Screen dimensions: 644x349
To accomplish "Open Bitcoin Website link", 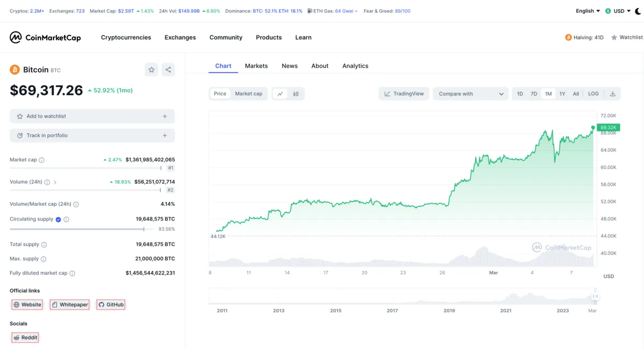I will (x=27, y=305).
